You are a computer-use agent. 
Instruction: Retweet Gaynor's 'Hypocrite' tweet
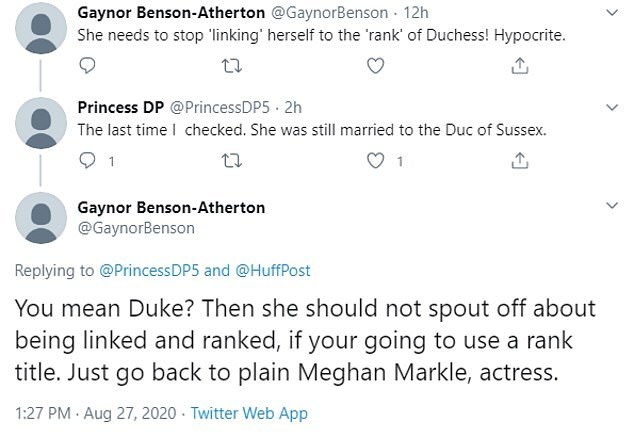coord(231,65)
